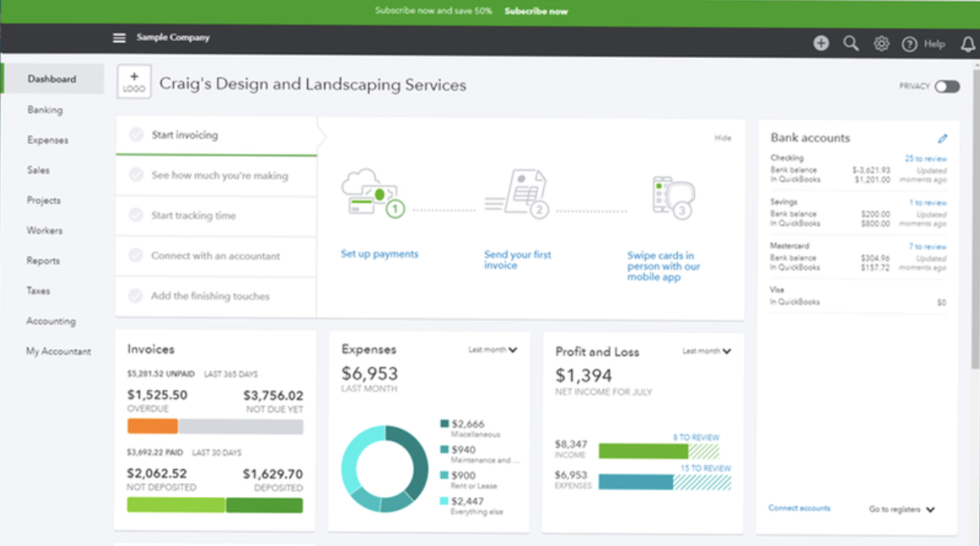Click the Rent or Lease legend square
Image resolution: width=980 pixels, height=546 pixels.
tap(445, 475)
